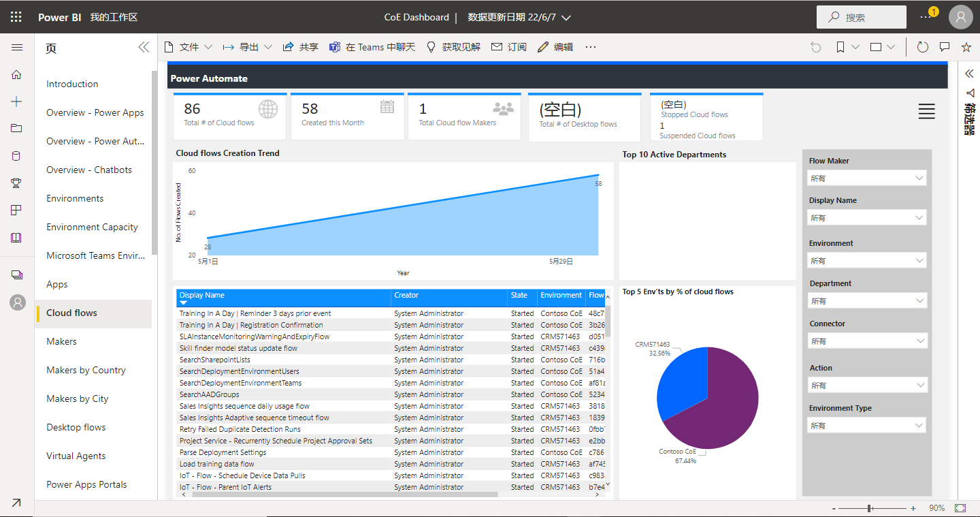
Task: Refresh the report visuals
Action: tap(923, 47)
